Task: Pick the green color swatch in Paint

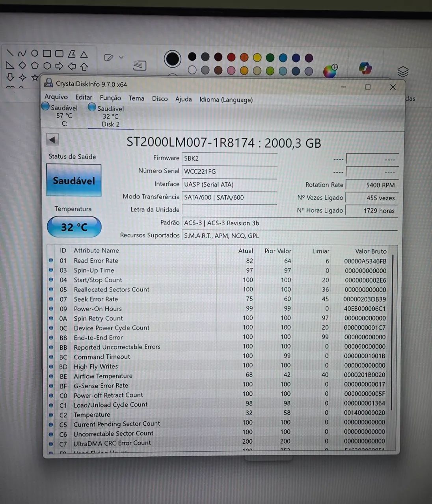Action: [270, 58]
